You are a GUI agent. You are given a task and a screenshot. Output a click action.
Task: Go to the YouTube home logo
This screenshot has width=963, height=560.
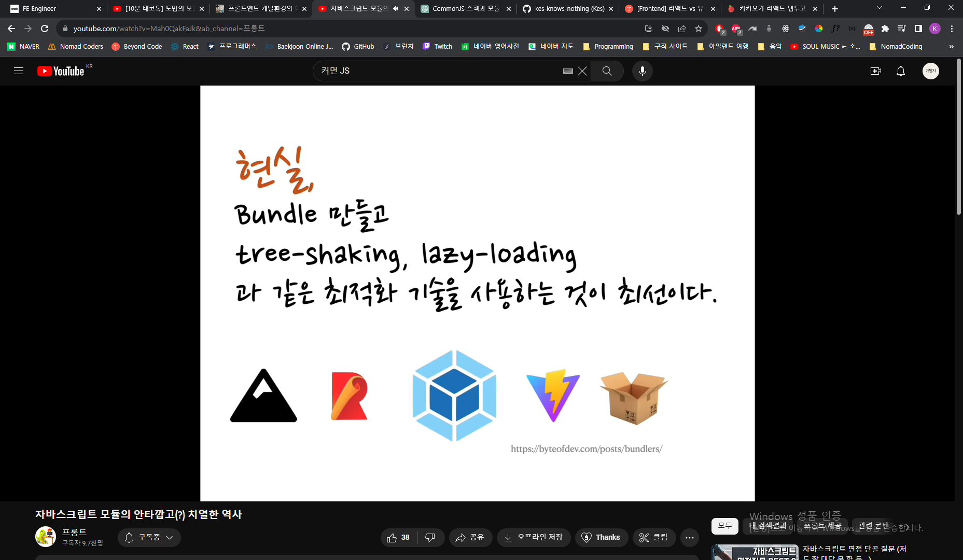click(61, 71)
